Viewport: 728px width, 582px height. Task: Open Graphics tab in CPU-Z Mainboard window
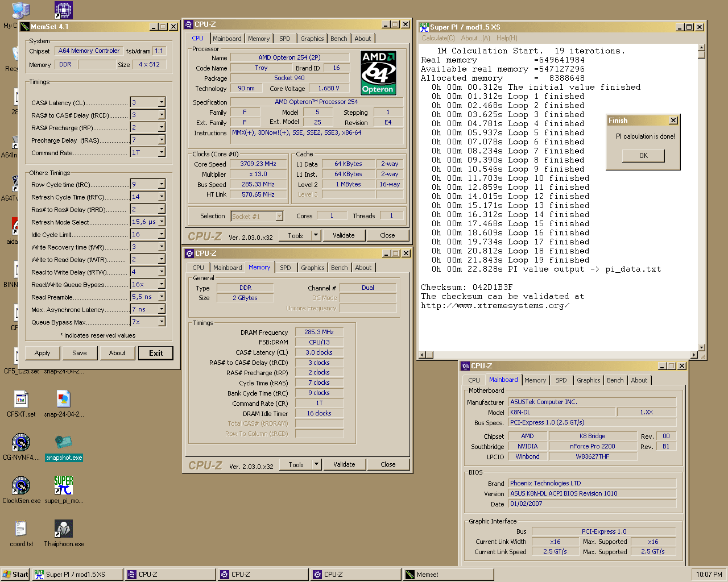point(588,380)
